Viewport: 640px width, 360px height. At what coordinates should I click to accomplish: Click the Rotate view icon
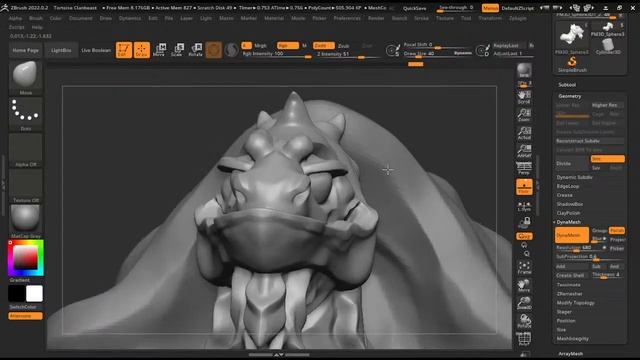tap(524, 321)
